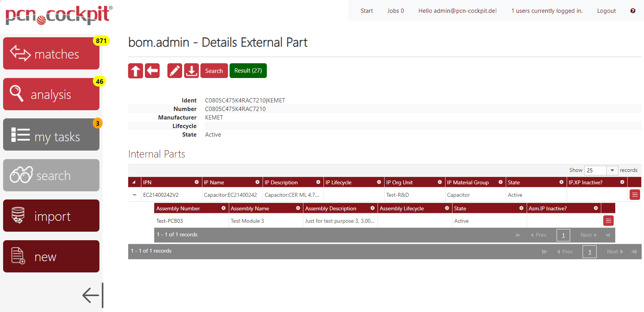Image resolution: width=644 pixels, height=312 pixels.
Task: Click Prev in internal parts pager
Action: 565,252
